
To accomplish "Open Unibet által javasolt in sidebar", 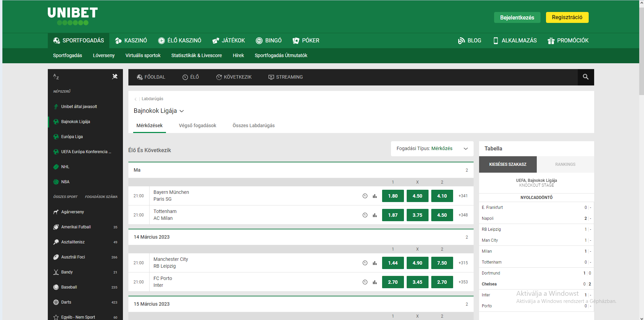I will (85, 107).
